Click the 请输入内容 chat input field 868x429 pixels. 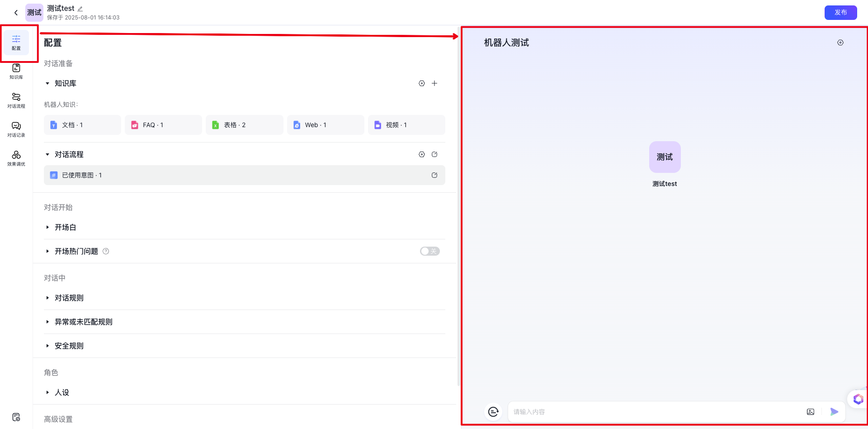tap(656, 412)
